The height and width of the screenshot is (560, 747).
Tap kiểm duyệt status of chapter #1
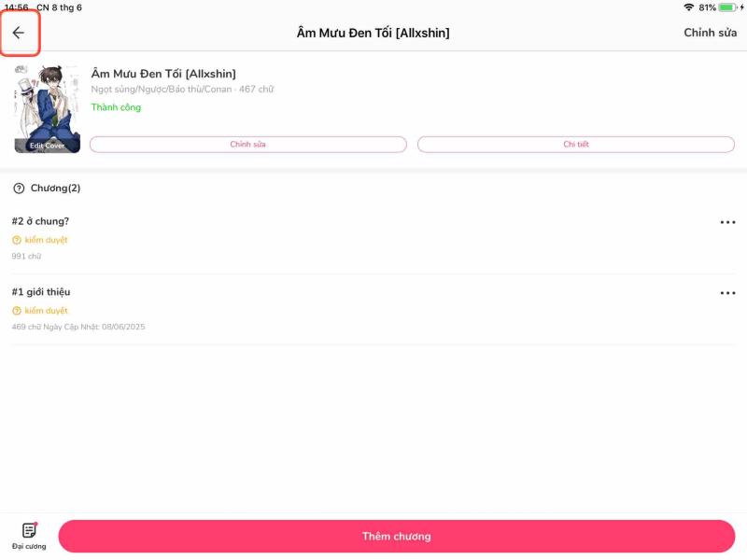[x=40, y=311]
